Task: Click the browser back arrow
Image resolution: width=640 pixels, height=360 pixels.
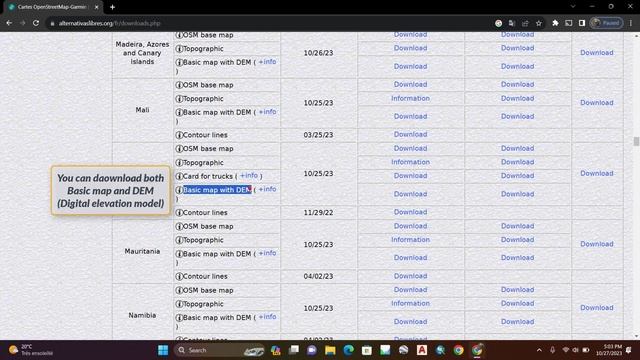Action: (9, 23)
